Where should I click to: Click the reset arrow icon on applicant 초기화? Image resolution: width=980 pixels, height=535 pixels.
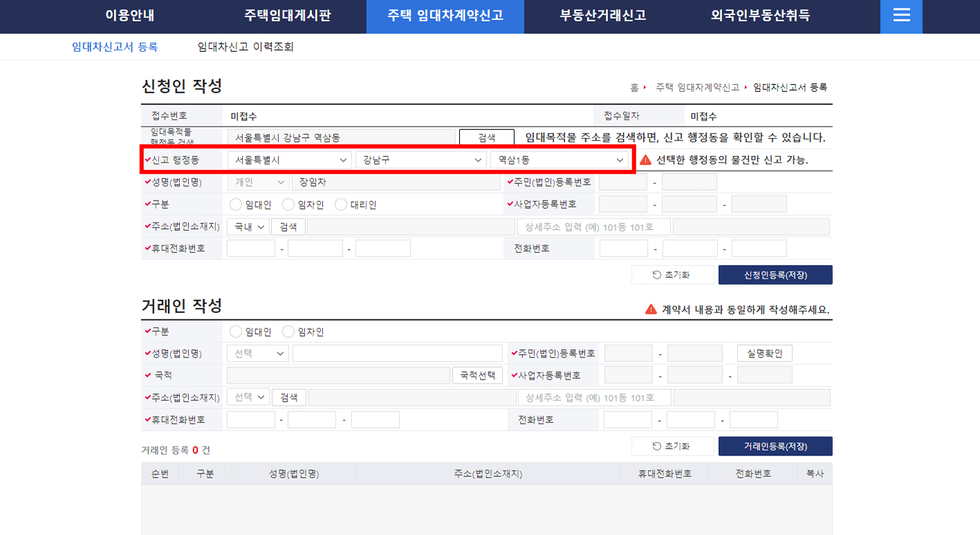click(x=657, y=274)
